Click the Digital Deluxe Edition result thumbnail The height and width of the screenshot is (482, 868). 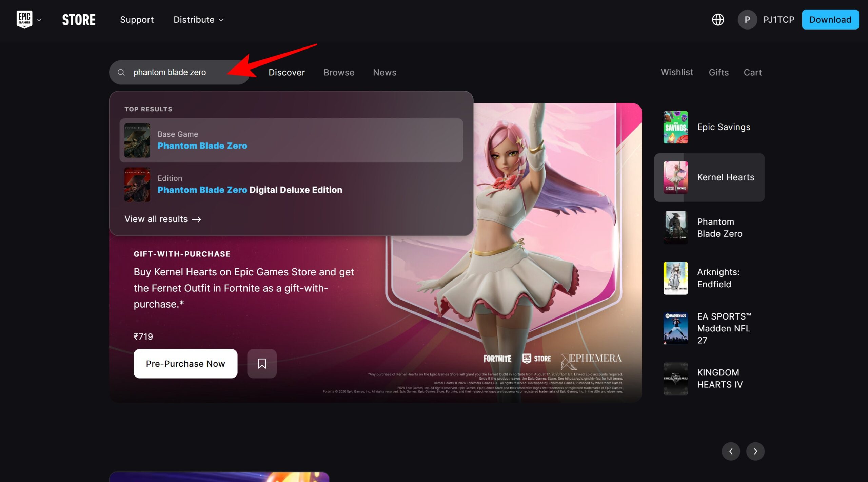(x=137, y=185)
